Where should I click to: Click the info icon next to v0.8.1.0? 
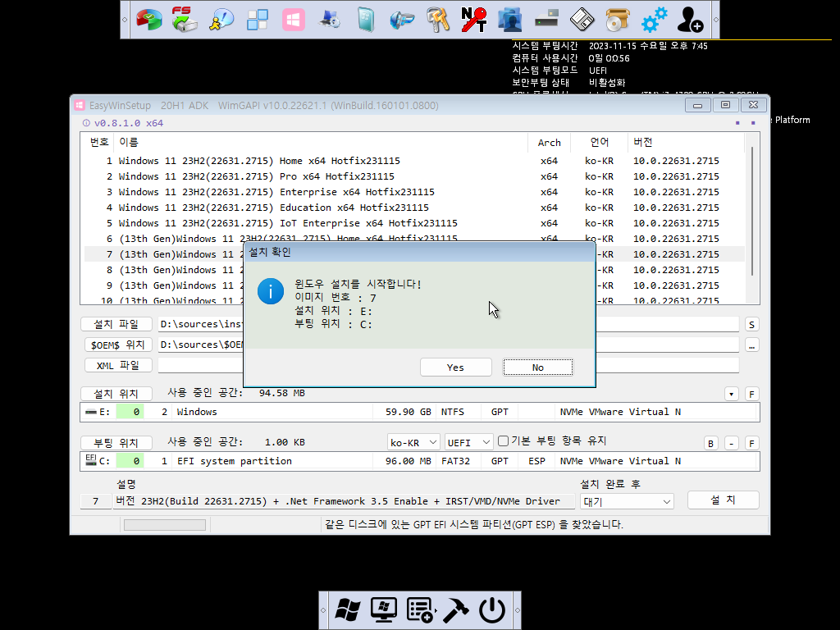point(86,123)
